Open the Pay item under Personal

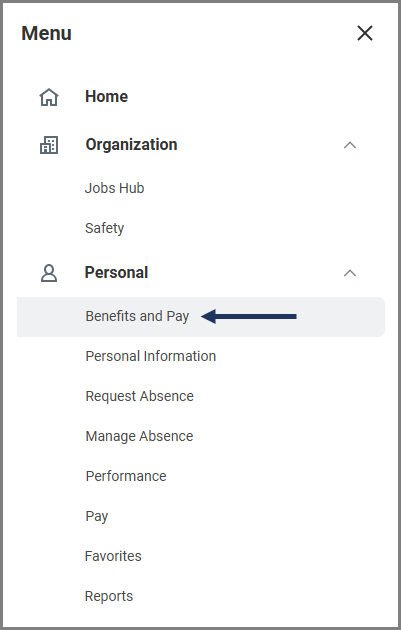97,516
